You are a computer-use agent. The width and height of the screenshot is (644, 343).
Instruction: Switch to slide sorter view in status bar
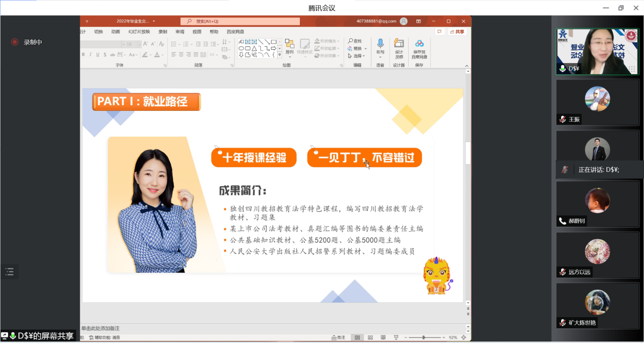370,337
